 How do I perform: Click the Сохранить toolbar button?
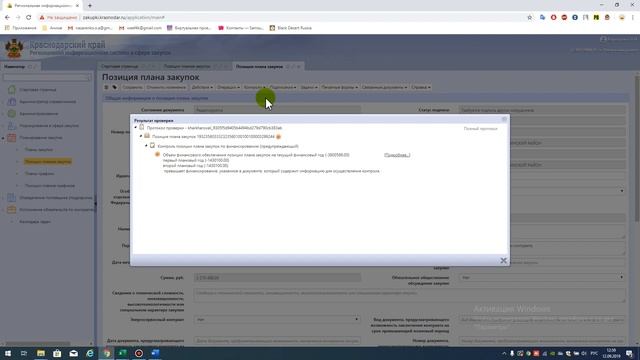pos(132,87)
